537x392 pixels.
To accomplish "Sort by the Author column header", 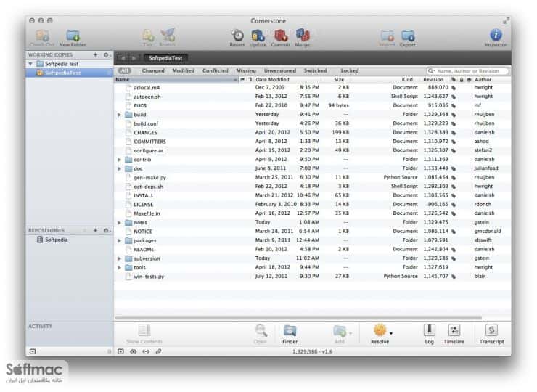I will [491, 80].
